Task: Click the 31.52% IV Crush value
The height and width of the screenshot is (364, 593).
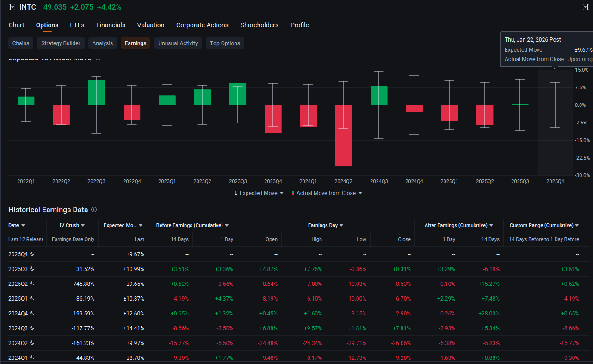Action: (x=85, y=269)
